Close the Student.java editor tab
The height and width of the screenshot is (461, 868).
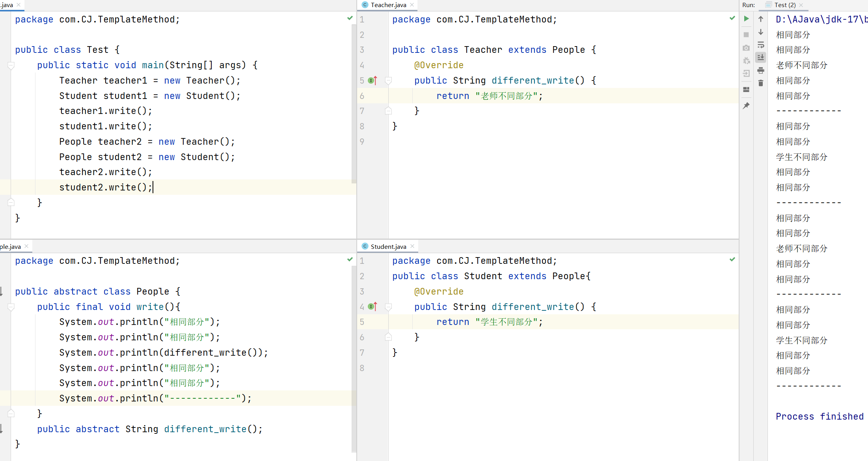click(x=412, y=246)
